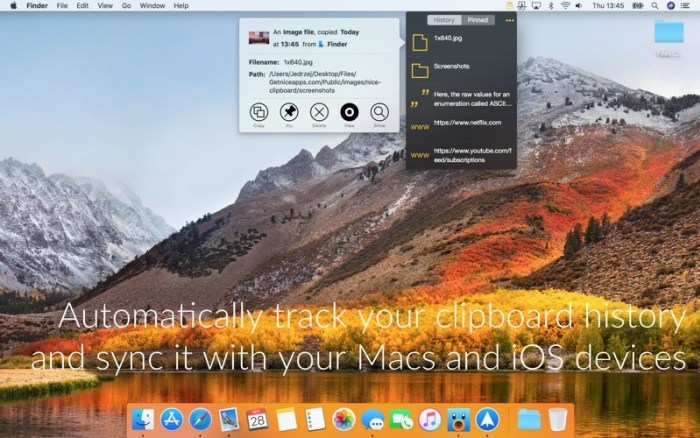
Task: Open Safari from the dock
Action: [x=200, y=420]
